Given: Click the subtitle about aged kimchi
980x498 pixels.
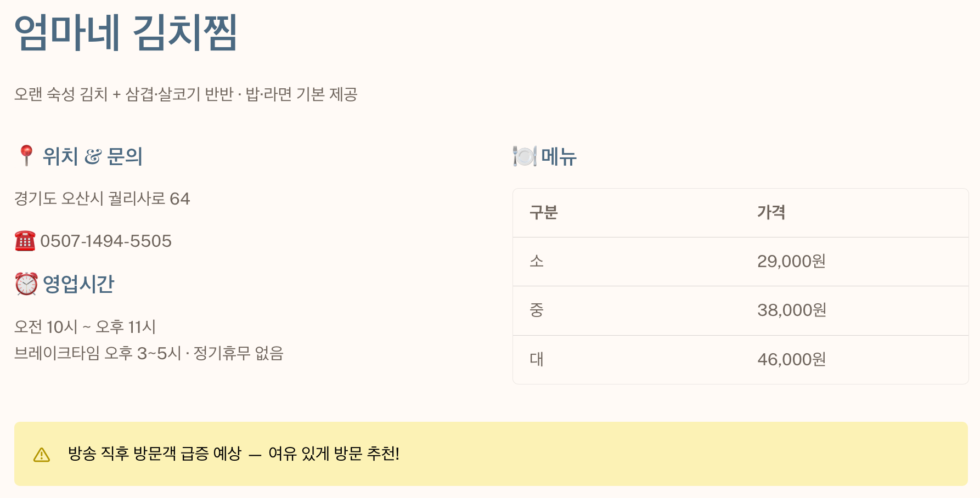Looking at the screenshot, I should pyautogui.click(x=186, y=94).
